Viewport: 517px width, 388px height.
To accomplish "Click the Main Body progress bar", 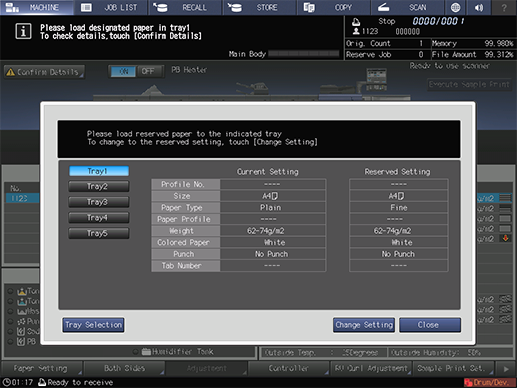I will pyautogui.click(x=303, y=54).
